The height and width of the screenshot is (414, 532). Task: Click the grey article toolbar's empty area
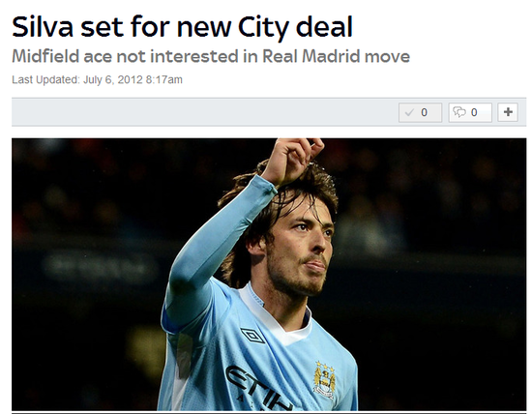(x=205, y=112)
